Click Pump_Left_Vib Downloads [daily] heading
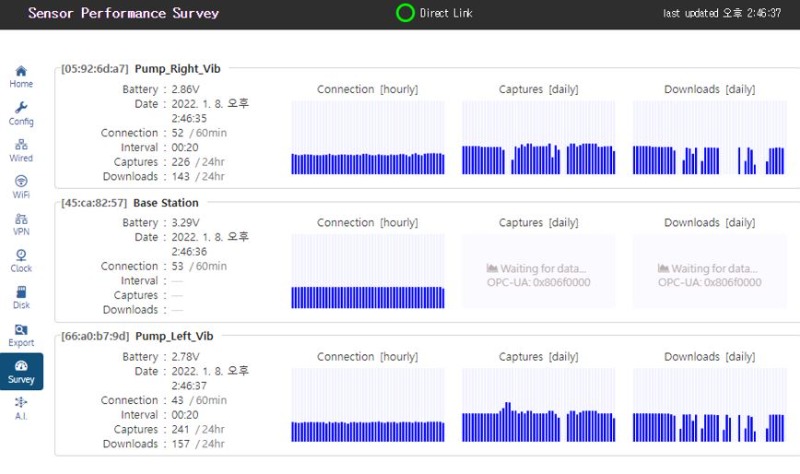 point(710,357)
